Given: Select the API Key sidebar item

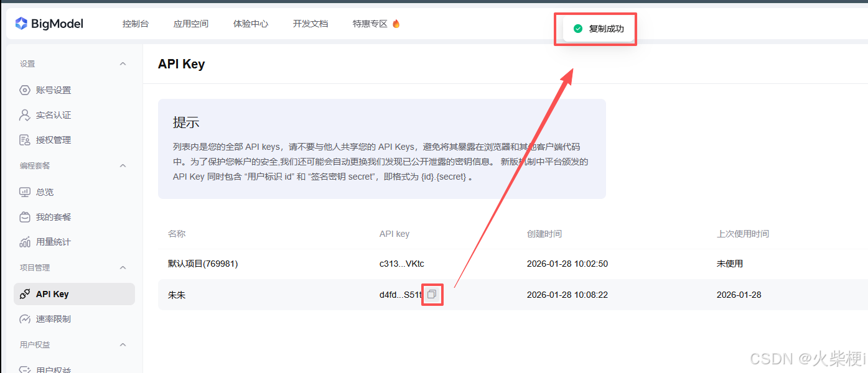Looking at the screenshot, I should 74,294.
